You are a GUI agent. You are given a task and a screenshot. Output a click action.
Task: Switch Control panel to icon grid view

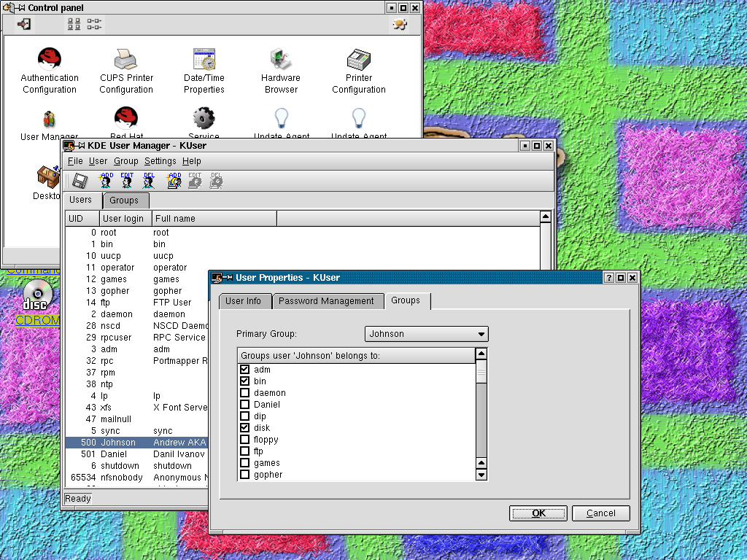(74, 24)
